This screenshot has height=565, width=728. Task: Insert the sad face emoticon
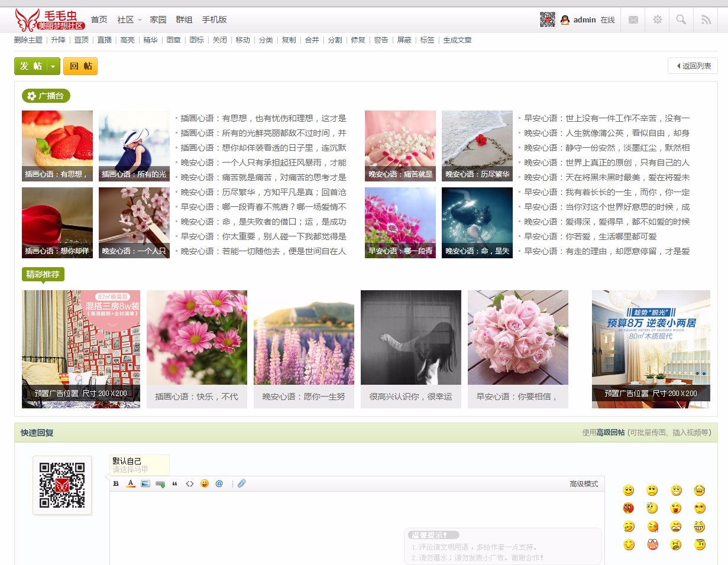[652, 490]
